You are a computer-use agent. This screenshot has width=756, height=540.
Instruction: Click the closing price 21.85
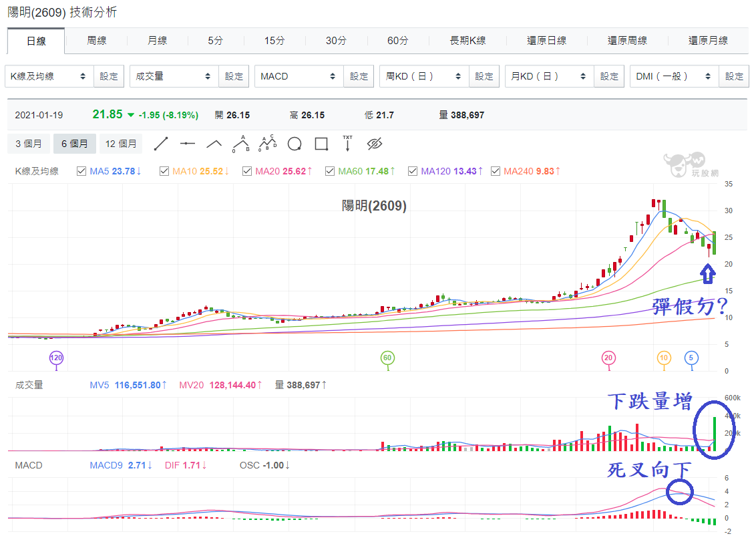(108, 114)
